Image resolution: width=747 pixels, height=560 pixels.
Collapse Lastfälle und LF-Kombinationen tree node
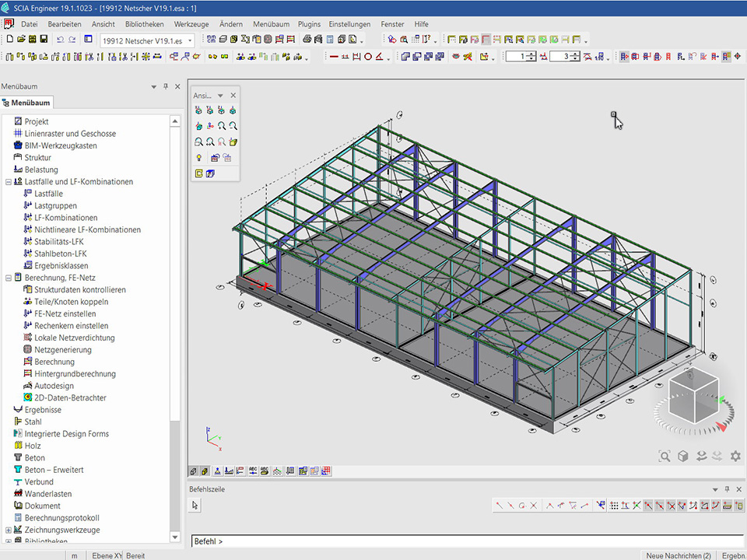click(x=9, y=182)
